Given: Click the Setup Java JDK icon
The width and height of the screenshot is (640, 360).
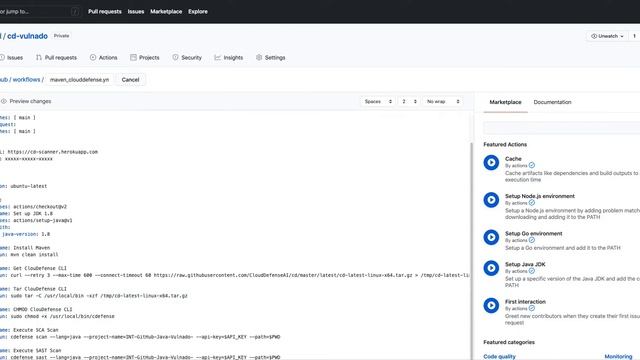Looking at the screenshot, I should 491,268.
